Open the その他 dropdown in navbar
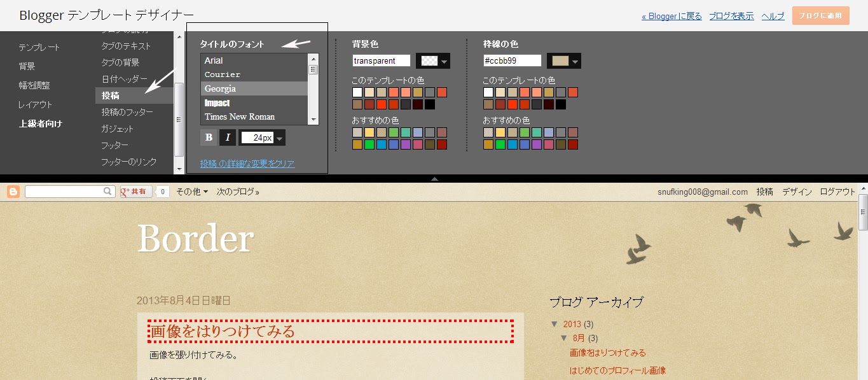 click(x=192, y=191)
